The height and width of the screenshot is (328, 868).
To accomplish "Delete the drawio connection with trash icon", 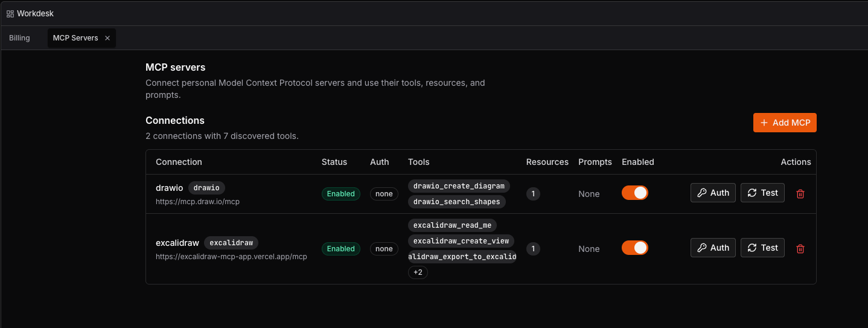I will (x=800, y=194).
